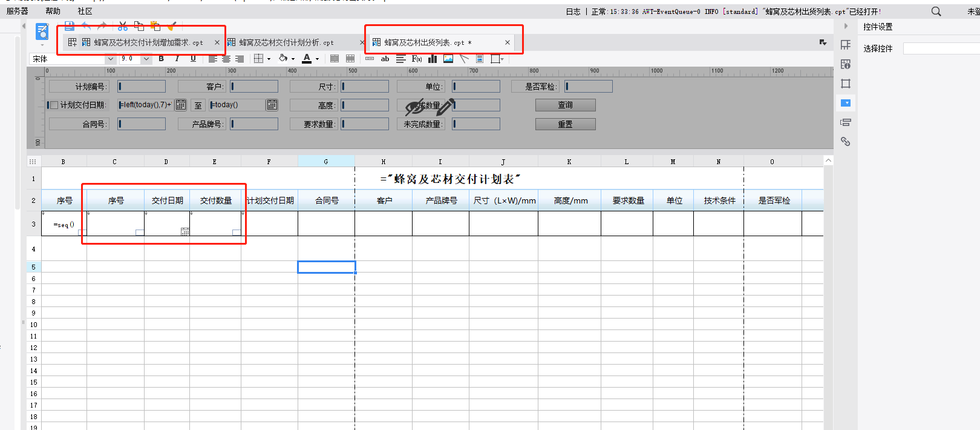Toggle italic formatting
The height and width of the screenshot is (430, 980).
pos(177,59)
